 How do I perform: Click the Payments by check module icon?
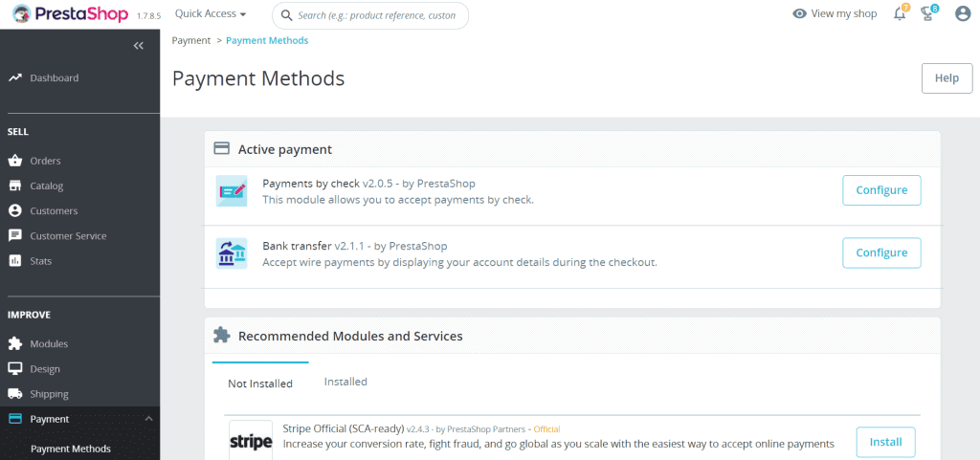click(x=232, y=191)
